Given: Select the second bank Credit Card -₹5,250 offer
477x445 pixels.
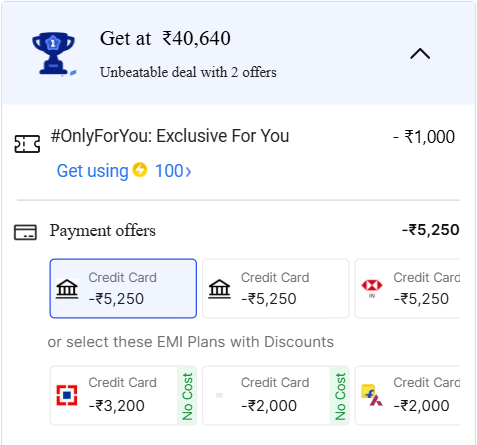Looking at the screenshot, I should pyautogui.click(x=276, y=288).
